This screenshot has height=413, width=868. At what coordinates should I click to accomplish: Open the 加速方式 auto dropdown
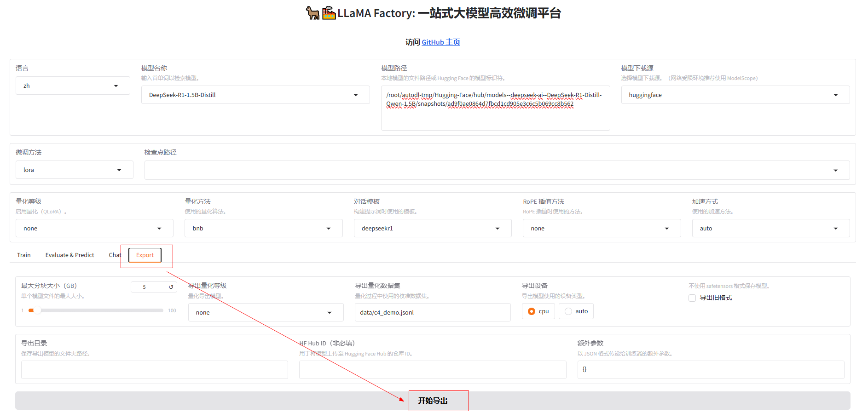[771, 228]
